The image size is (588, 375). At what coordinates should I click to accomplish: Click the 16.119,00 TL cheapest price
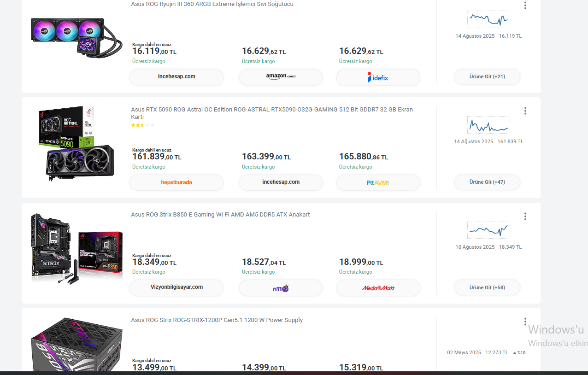154,51
